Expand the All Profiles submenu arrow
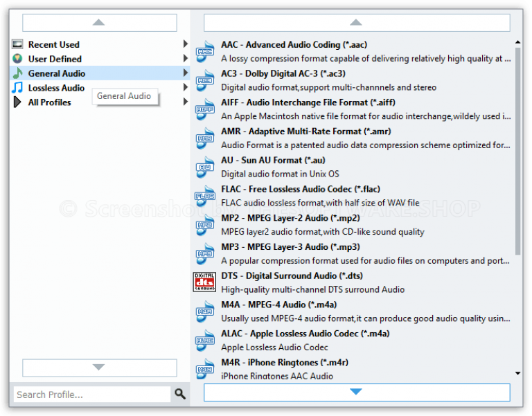The height and width of the screenshot is (416, 532). [185, 101]
